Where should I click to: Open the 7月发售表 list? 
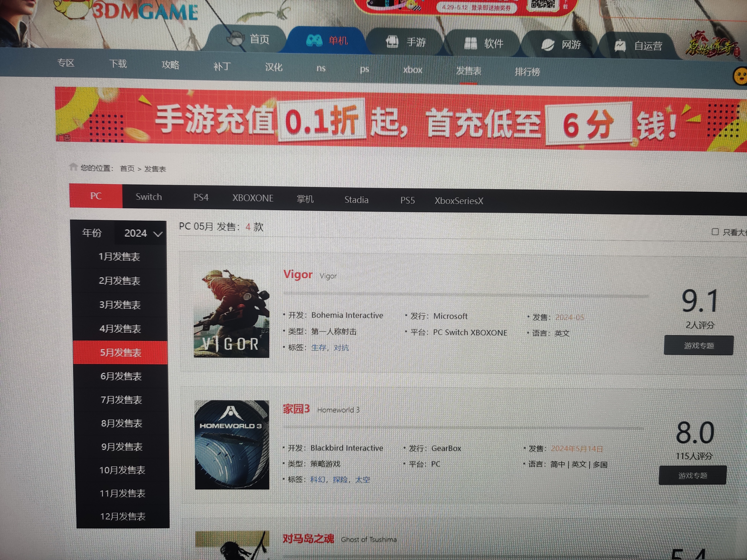pyautogui.click(x=121, y=400)
